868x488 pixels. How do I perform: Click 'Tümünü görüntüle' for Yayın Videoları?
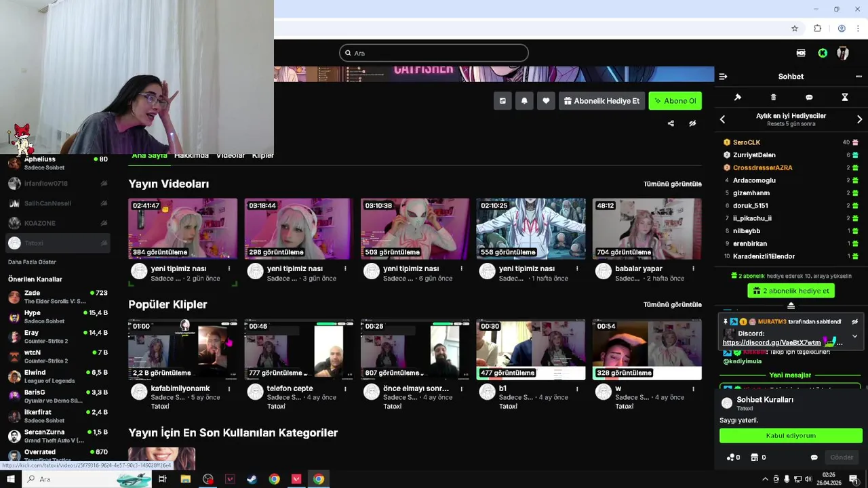(673, 184)
